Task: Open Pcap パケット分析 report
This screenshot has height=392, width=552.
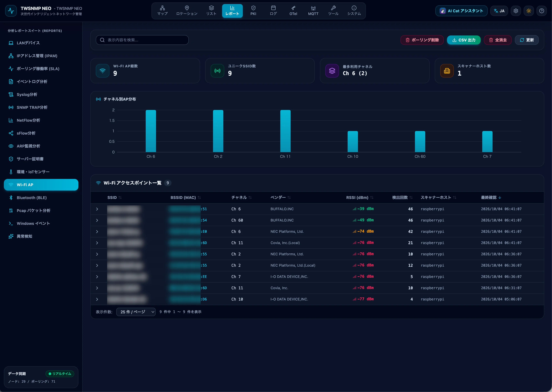Action: click(x=41, y=211)
